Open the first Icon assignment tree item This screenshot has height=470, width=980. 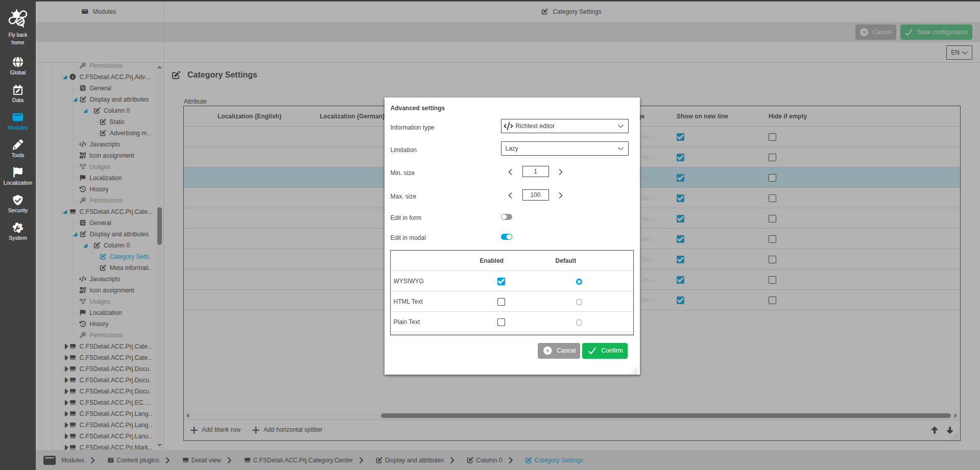(111, 156)
